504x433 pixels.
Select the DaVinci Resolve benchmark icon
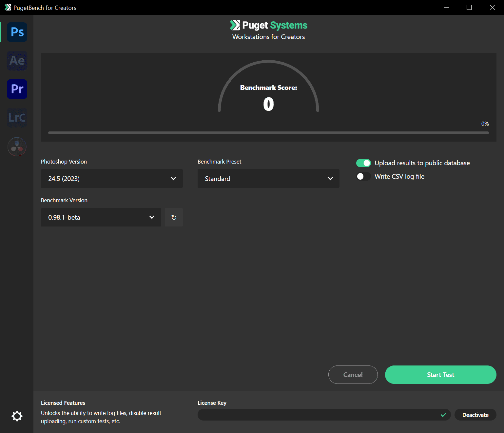17,147
